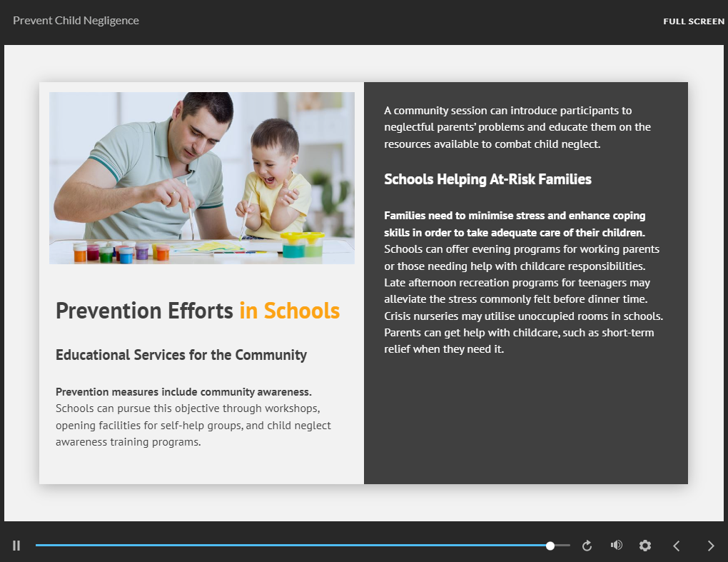Click the sentence about crisis nurseries

click(x=523, y=316)
